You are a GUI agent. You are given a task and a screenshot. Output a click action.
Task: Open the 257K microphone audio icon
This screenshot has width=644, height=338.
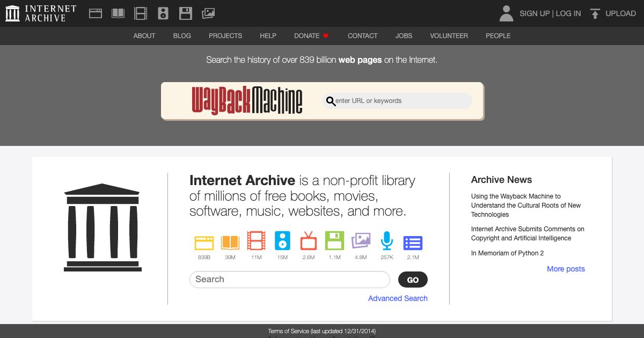pos(387,243)
